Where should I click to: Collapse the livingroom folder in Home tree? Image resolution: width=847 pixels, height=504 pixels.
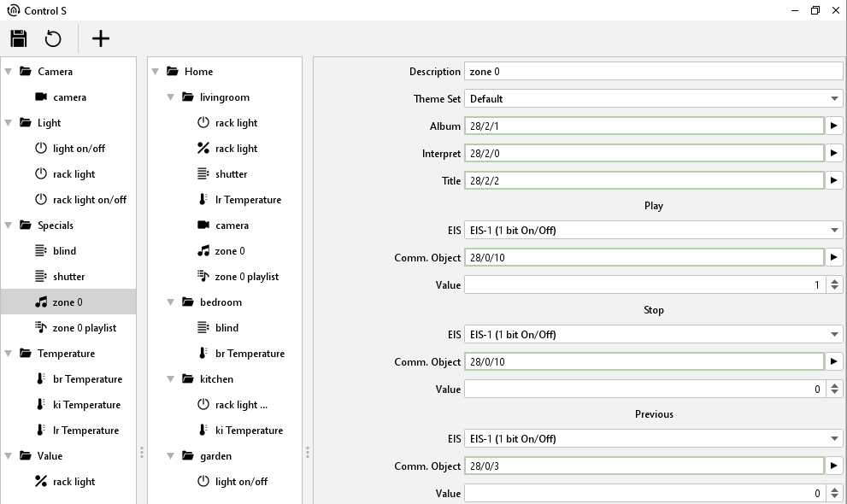pos(171,97)
